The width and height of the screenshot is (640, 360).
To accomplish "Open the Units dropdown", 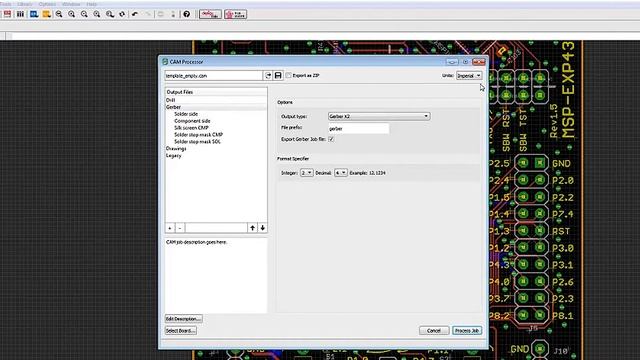I will pos(469,76).
